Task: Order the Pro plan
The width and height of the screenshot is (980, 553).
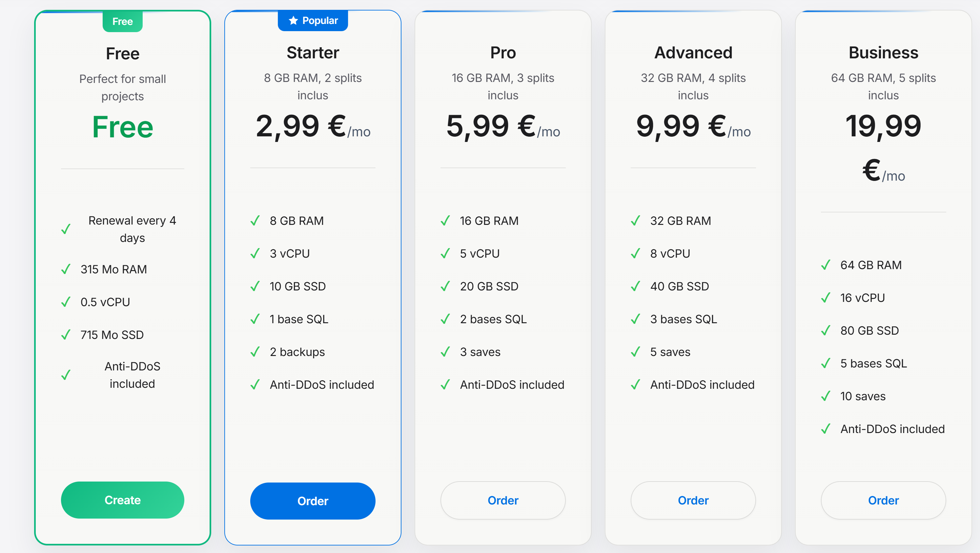Action: 503,500
